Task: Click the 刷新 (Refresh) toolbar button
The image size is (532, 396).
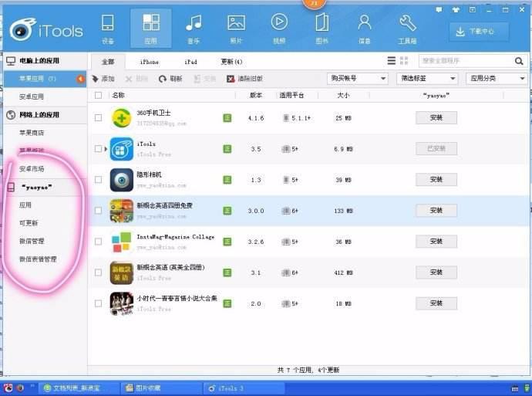Action: pyautogui.click(x=170, y=79)
